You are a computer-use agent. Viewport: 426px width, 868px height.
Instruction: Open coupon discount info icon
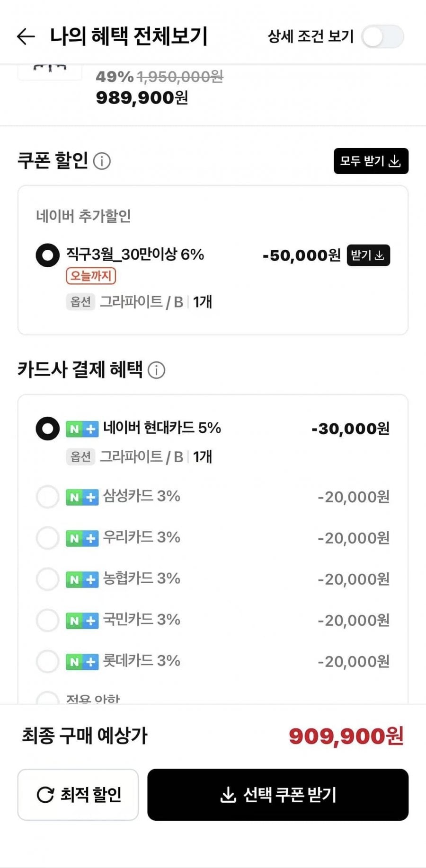[102, 161]
